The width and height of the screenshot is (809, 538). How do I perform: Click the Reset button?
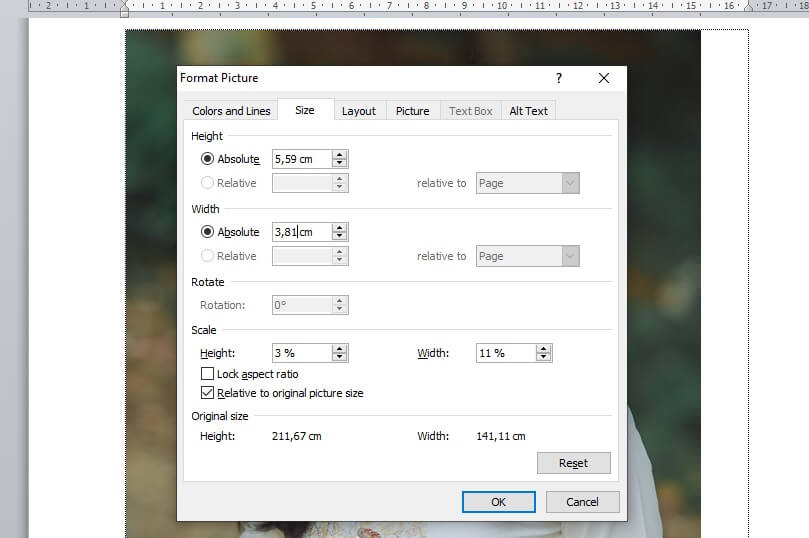574,463
